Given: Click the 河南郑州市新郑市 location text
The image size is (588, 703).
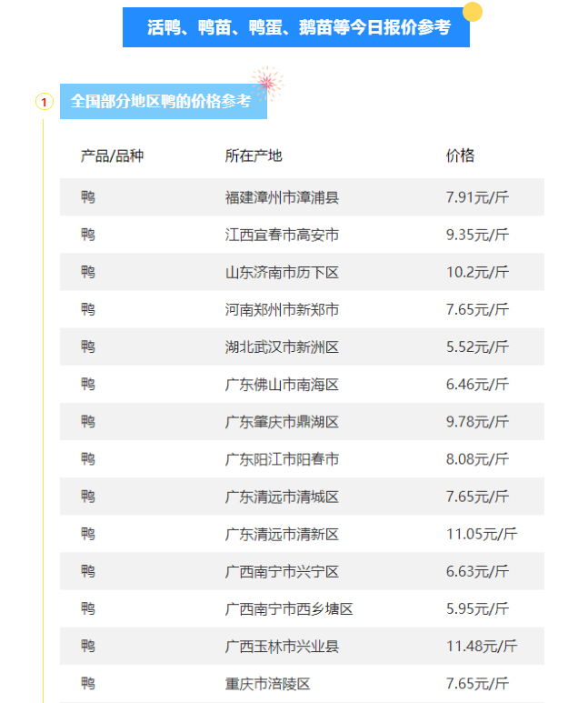Looking at the screenshot, I should (x=282, y=309).
